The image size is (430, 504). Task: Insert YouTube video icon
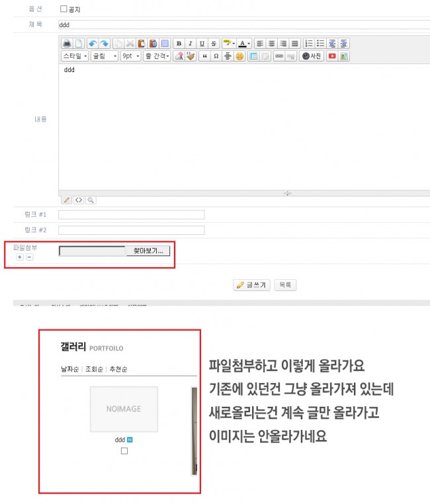pos(332,56)
